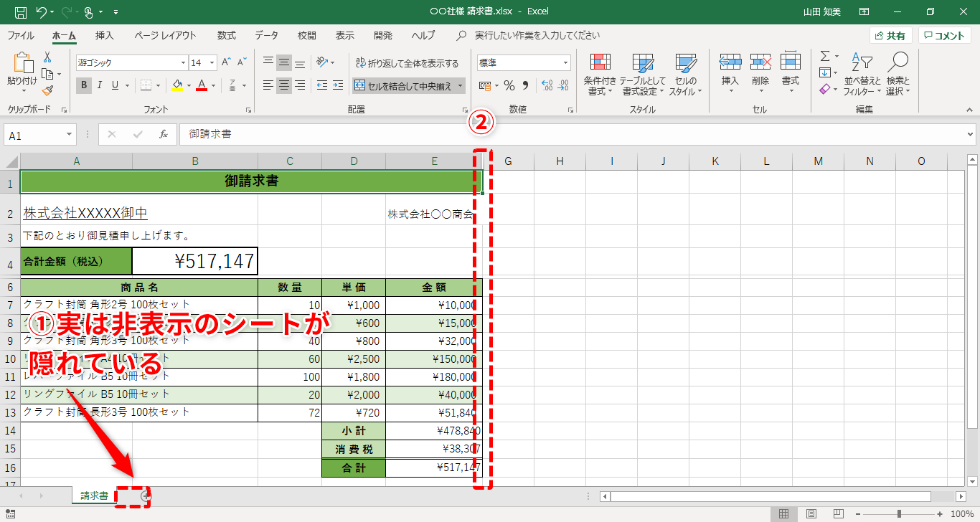Screen dimensions: 980x522
Task: Apply the red font color A
Action: [202, 85]
